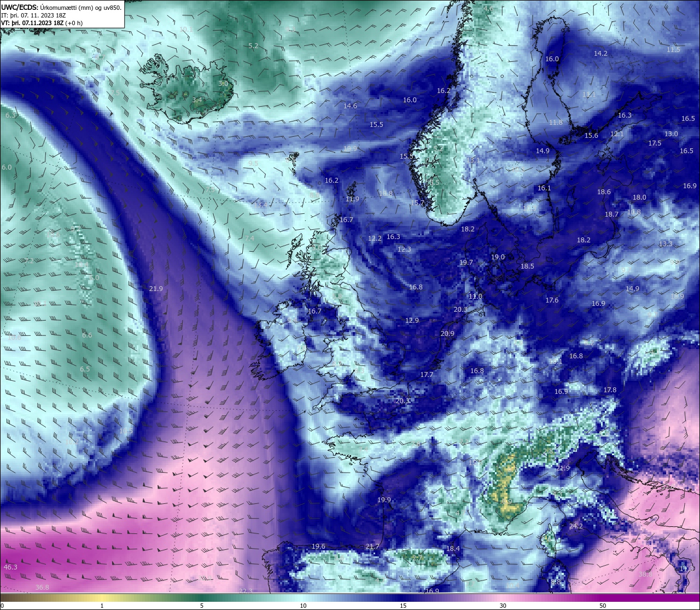Click the 11.9 value on the map
Screen dimensions: 700x610
tap(352, 199)
